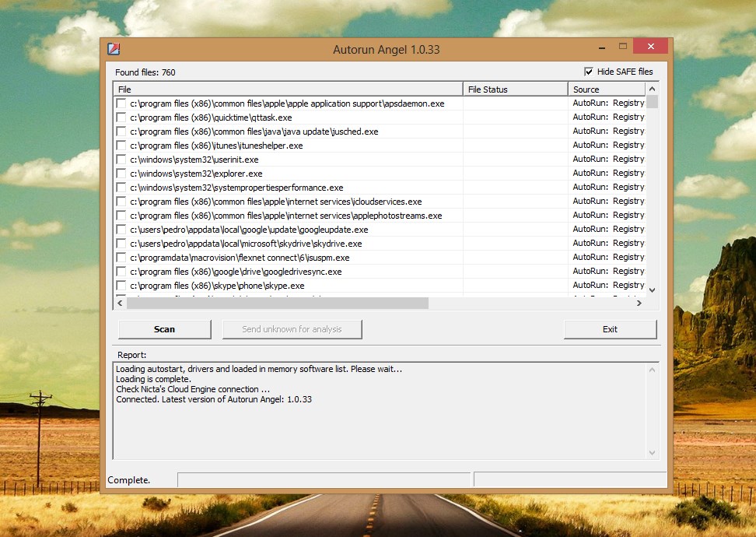The image size is (756, 537).
Task: Check the systempropertiesperformance.exe checkbox
Action: tap(121, 188)
